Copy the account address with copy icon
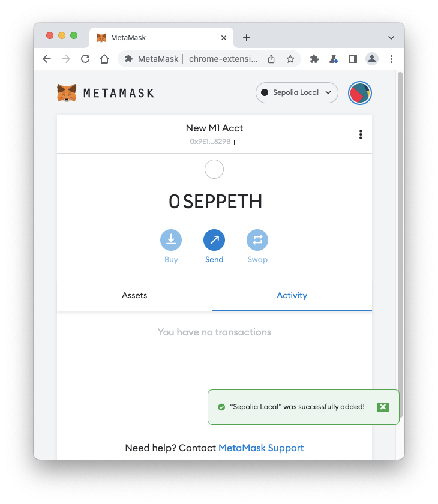 click(x=236, y=142)
